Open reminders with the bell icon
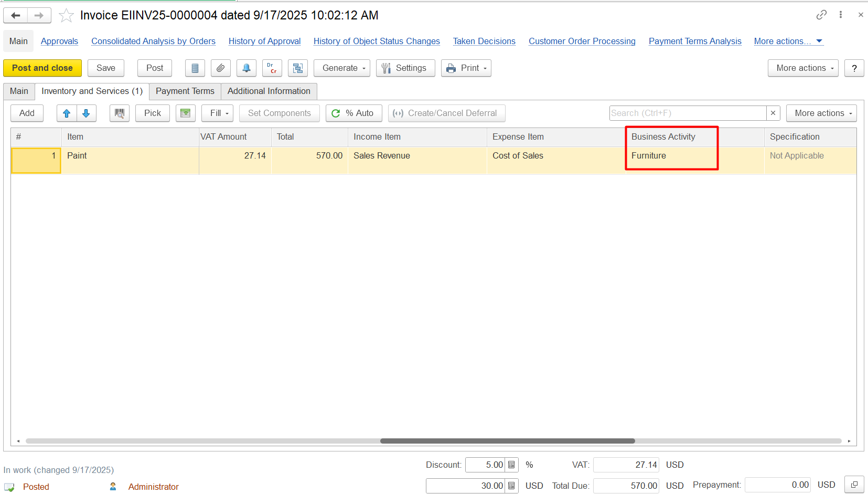The image size is (868, 494). click(x=247, y=68)
